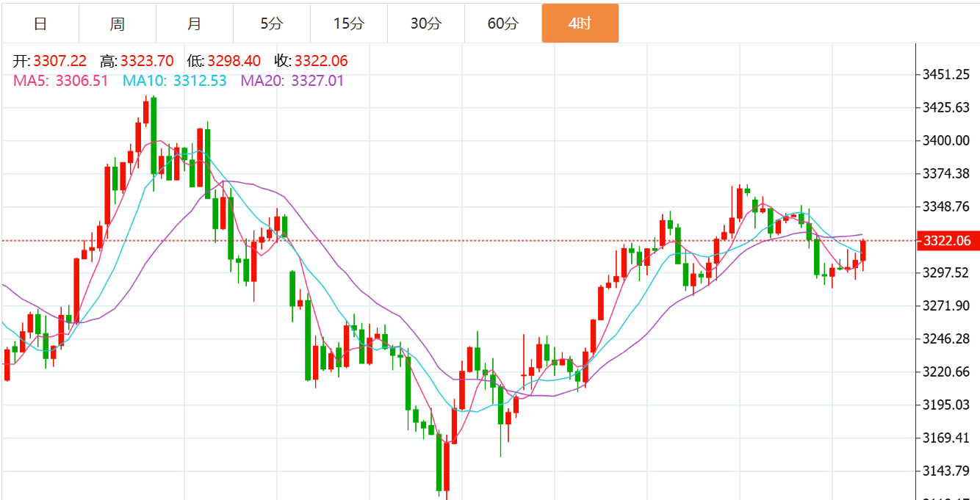
Task: Switch to the 5分 timeframe tab
Action: coord(272,23)
